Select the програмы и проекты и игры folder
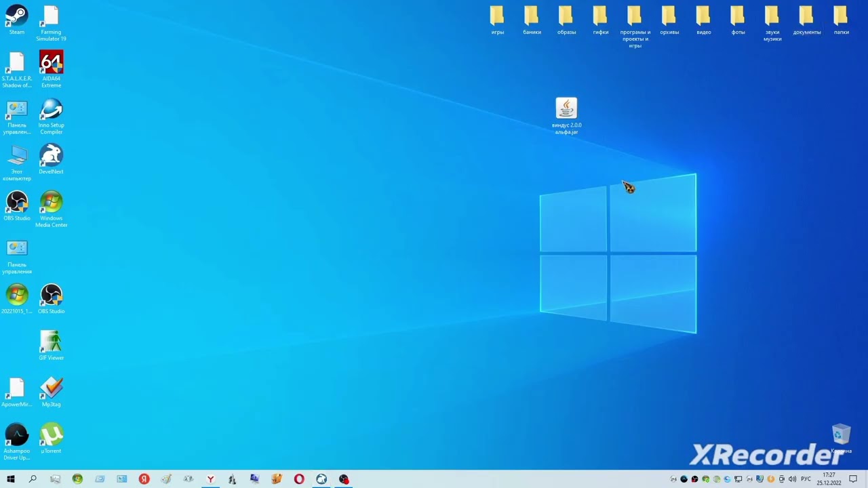 coord(635,27)
